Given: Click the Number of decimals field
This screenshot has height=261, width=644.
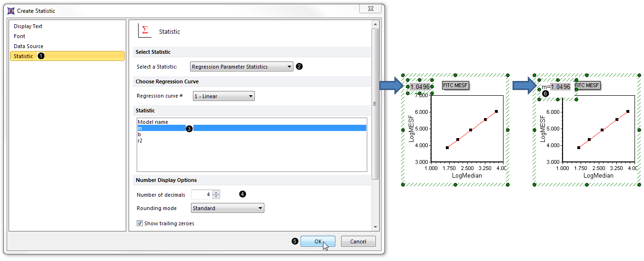Looking at the screenshot, I should [201, 194].
